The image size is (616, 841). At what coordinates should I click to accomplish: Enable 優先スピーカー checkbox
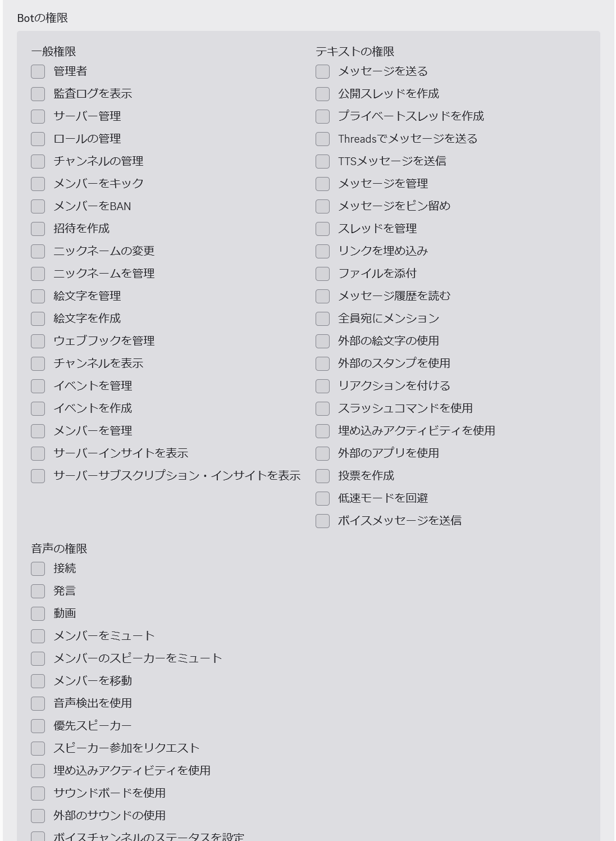pos(38,726)
